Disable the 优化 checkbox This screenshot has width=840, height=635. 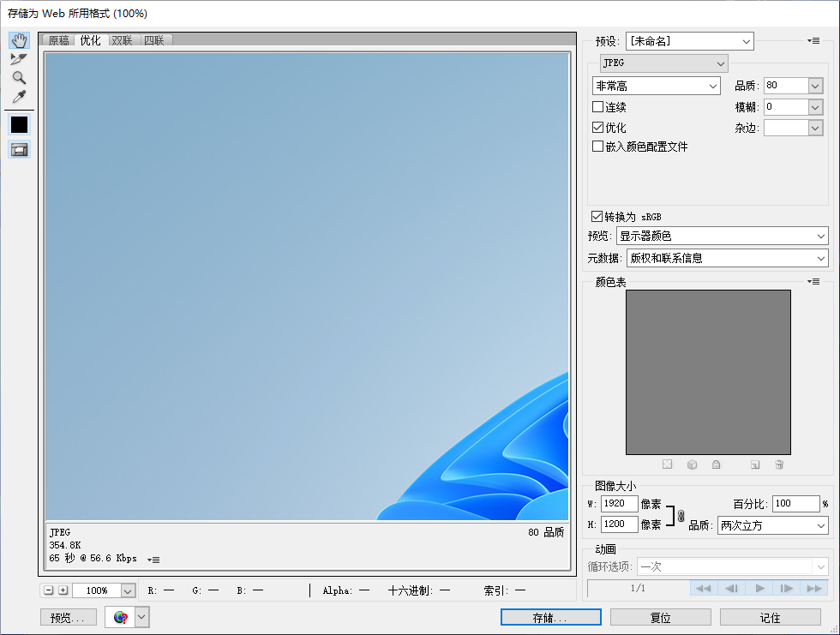(x=597, y=126)
